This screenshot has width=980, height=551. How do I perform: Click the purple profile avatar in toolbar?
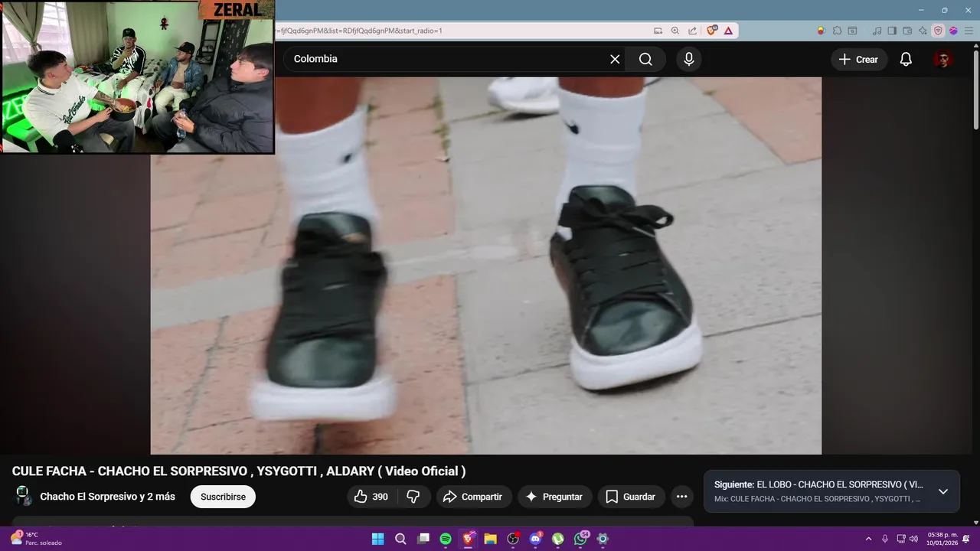953,31
